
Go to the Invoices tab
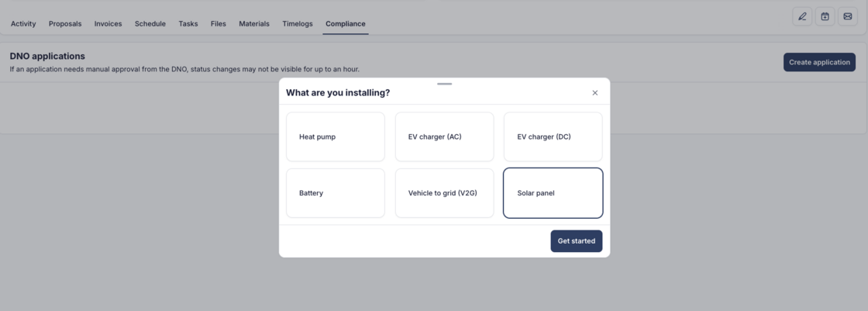(x=108, y=24)
